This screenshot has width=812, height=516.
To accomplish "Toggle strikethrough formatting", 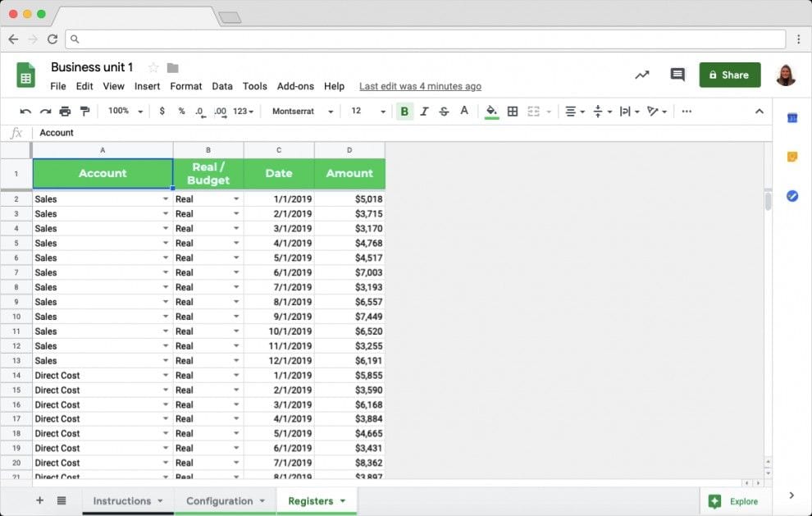I will [x=444, y=112].
